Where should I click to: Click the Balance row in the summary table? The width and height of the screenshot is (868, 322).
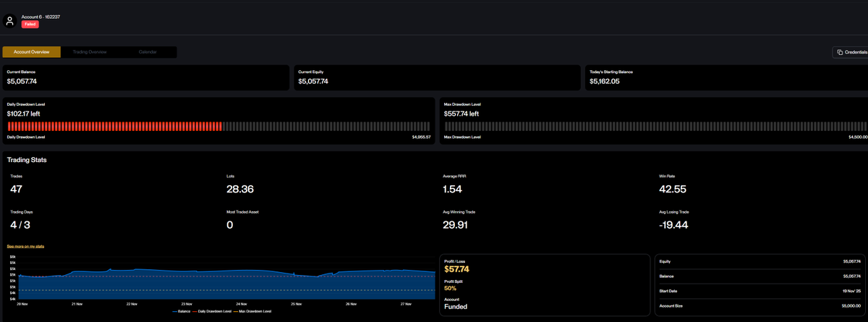[x=760, y=276]
